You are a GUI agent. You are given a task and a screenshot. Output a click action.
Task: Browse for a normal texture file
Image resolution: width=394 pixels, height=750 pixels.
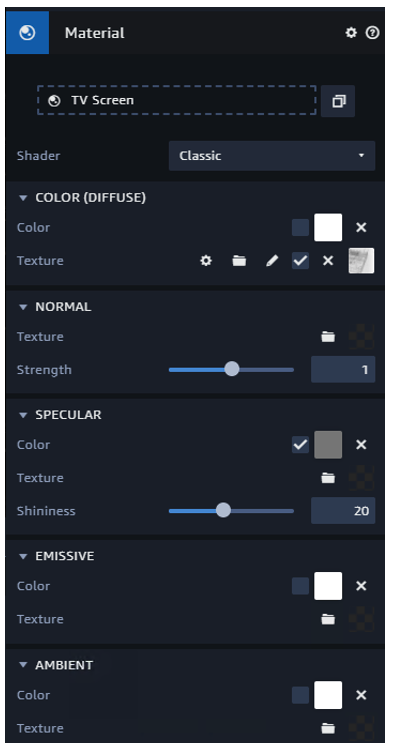pyautogui.click(x=328, y=337)
